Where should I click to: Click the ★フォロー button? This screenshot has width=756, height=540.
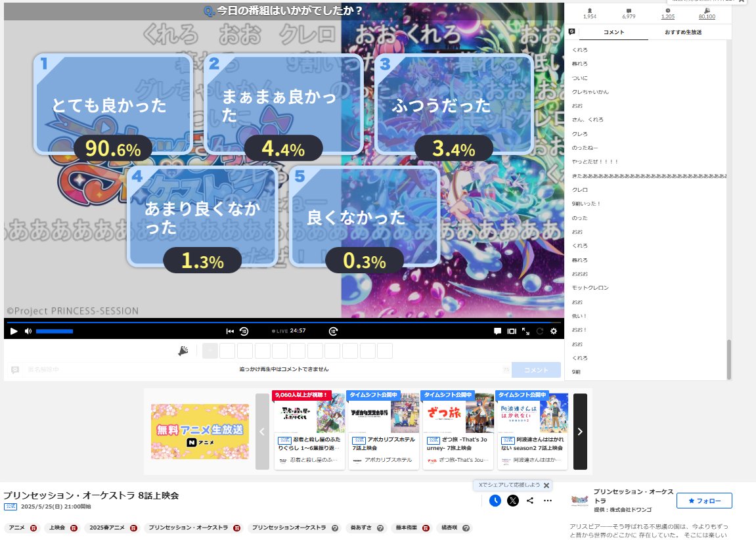click(704, 501)
